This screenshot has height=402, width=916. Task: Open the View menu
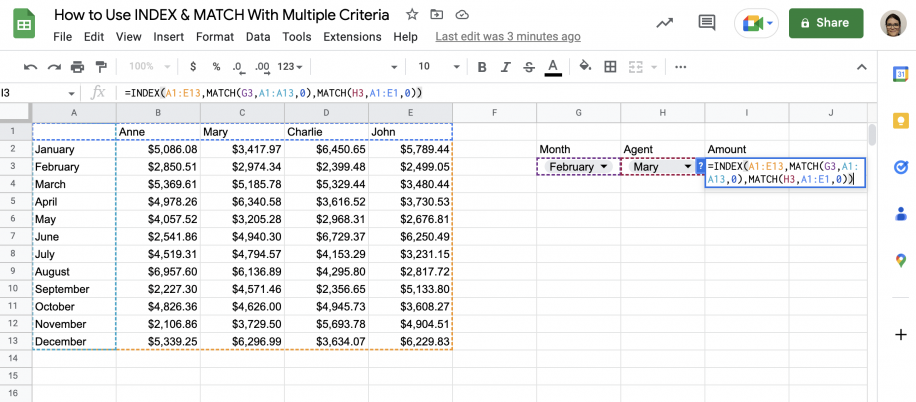129,37
